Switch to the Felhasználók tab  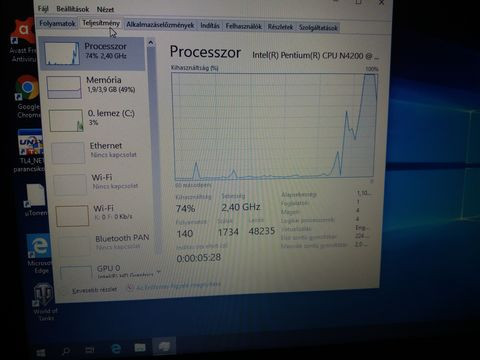pos(244,26)
